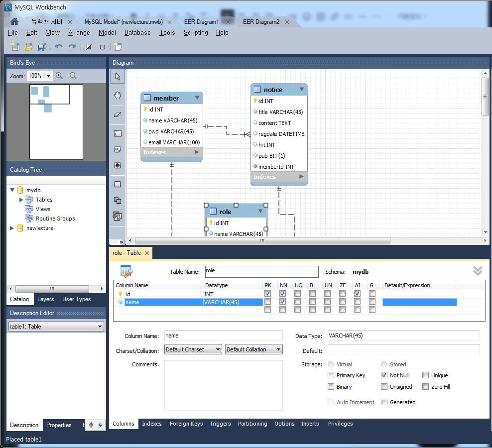Click the Table Name input field
492x448 pixels.
click(x=262, y=272)
